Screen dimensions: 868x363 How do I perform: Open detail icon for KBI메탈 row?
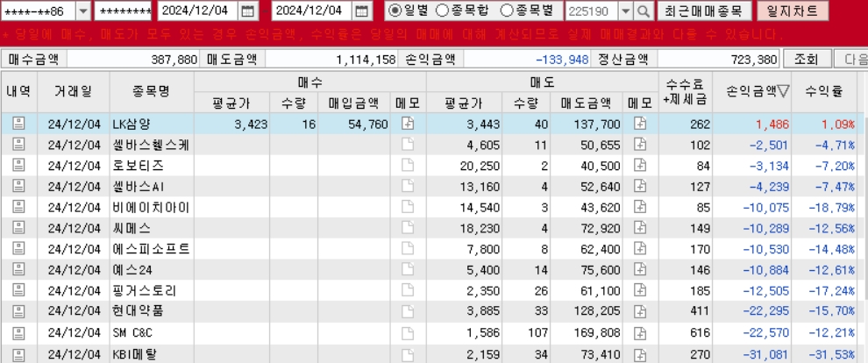18,353
